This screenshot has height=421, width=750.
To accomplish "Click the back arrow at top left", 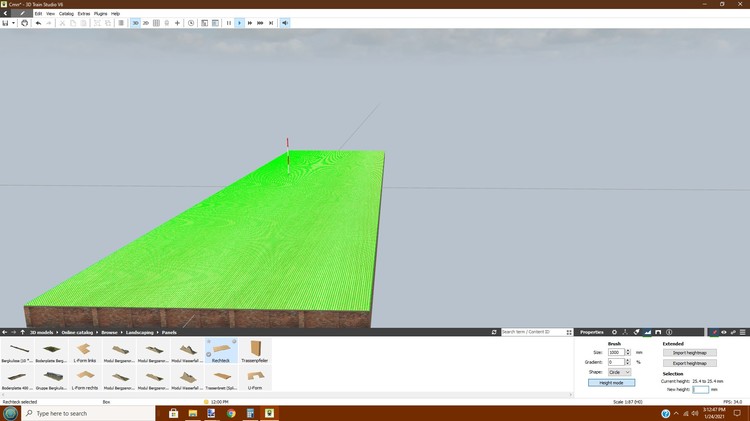I will point(5,13).
